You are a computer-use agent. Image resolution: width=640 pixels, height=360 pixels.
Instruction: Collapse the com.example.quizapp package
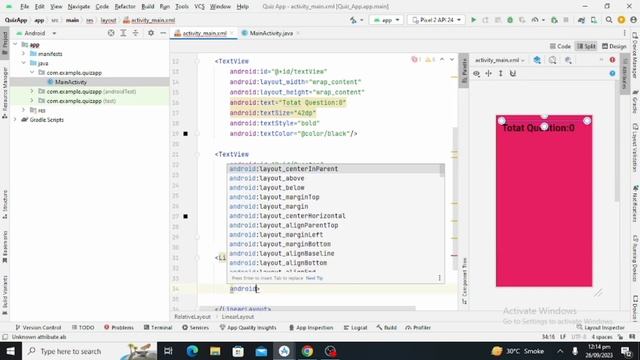(x=32, y=73)
